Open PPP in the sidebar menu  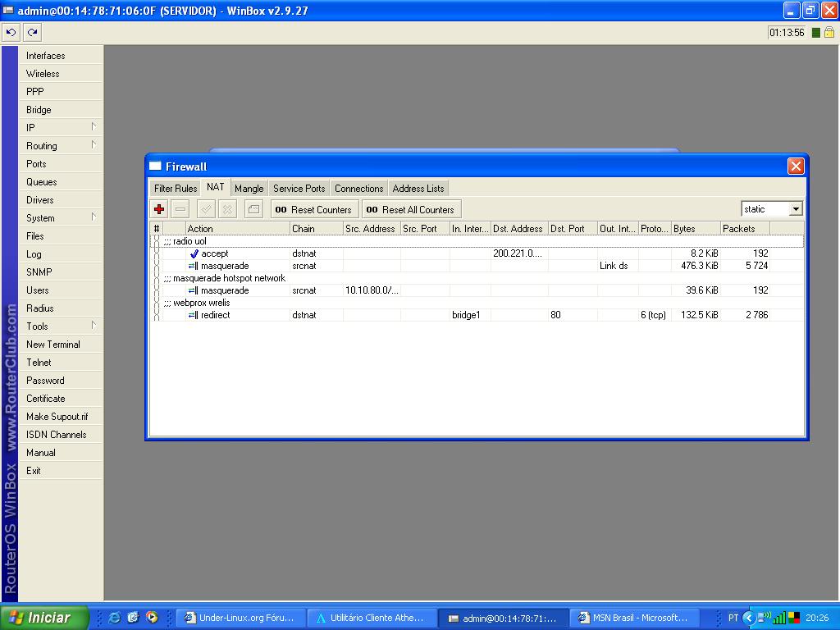tap(61, 92)
